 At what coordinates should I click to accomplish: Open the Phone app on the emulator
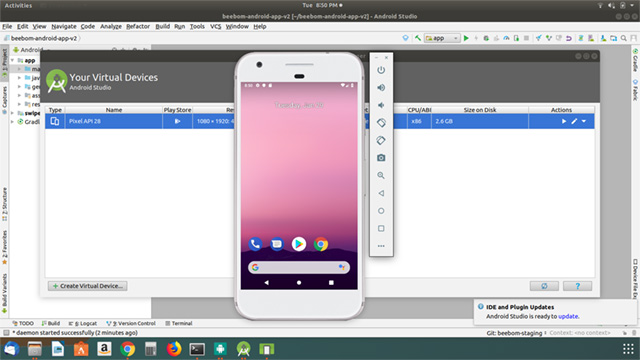point(255,244)
